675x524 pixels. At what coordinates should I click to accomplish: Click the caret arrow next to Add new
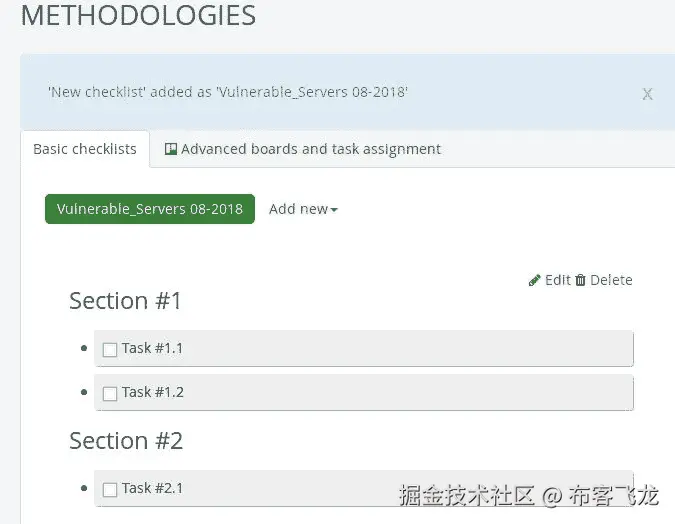point(334,210)
